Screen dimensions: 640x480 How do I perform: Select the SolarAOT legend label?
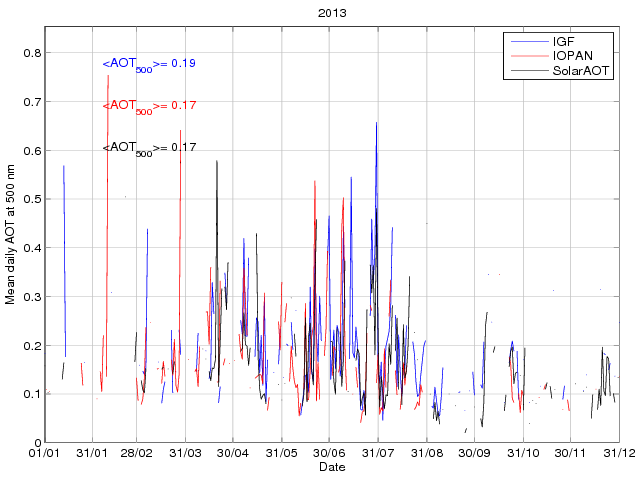(582, 71)
